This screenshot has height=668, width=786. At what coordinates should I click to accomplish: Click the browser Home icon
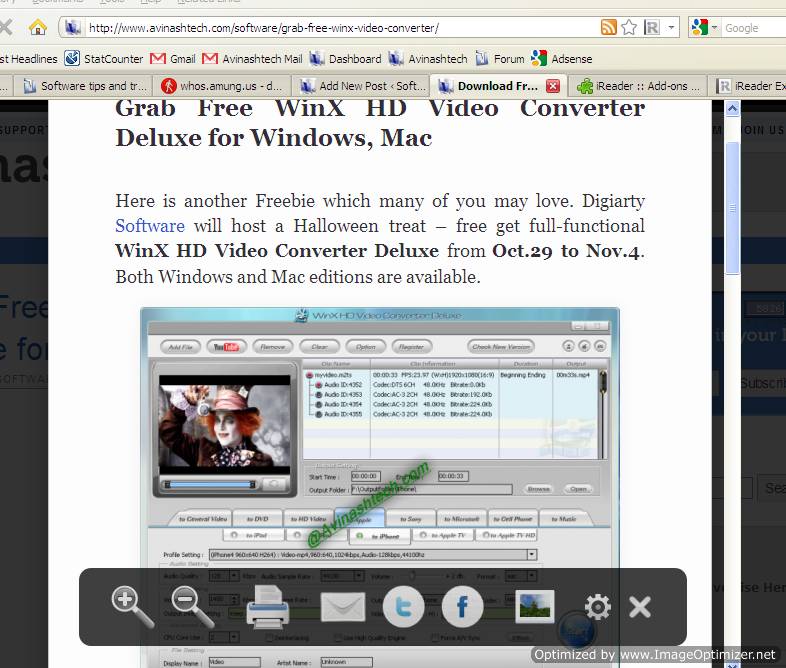point(38,27)
